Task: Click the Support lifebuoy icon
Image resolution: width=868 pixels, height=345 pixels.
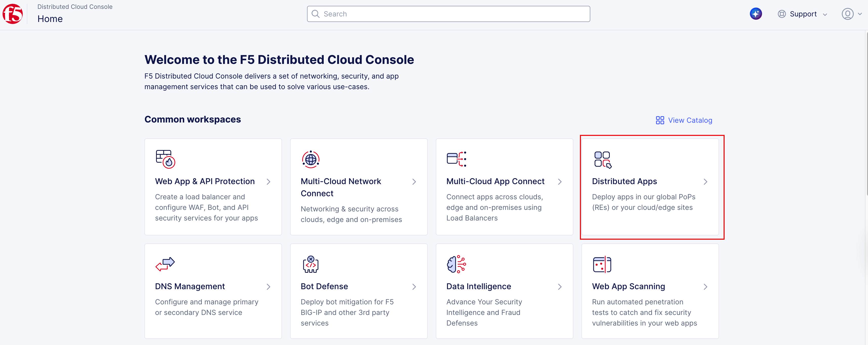Action: [x=782, y=14]
